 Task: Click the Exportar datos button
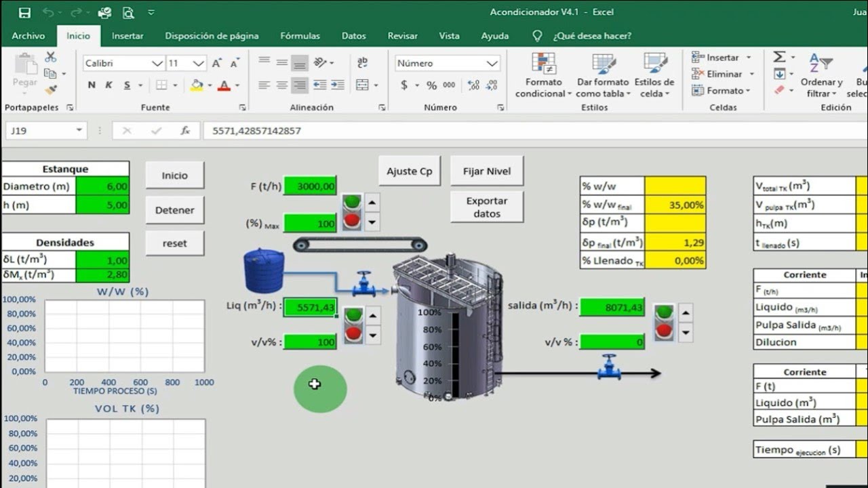coord(487,207)
